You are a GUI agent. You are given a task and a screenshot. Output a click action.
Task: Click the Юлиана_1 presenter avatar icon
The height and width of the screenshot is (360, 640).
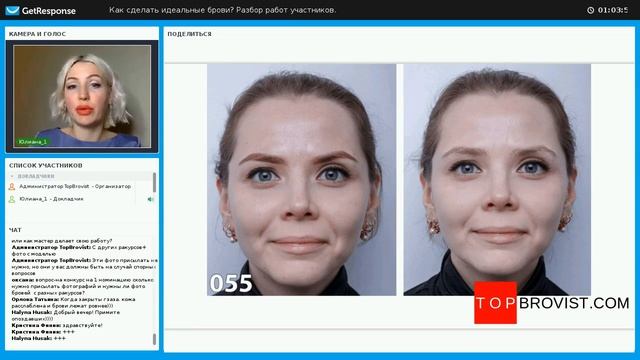(x=12, y=199)
